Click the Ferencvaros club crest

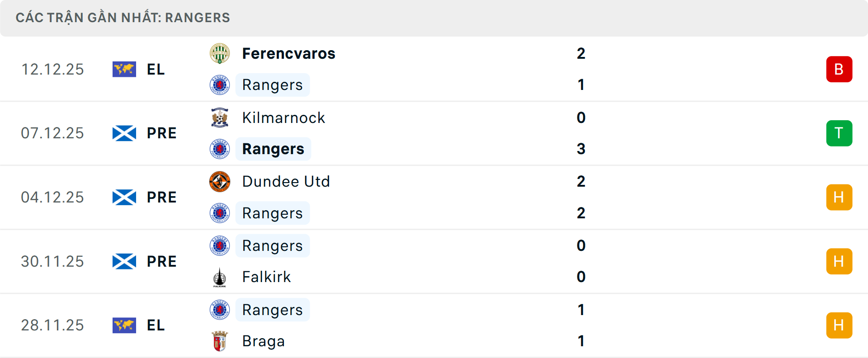point(220,53)
